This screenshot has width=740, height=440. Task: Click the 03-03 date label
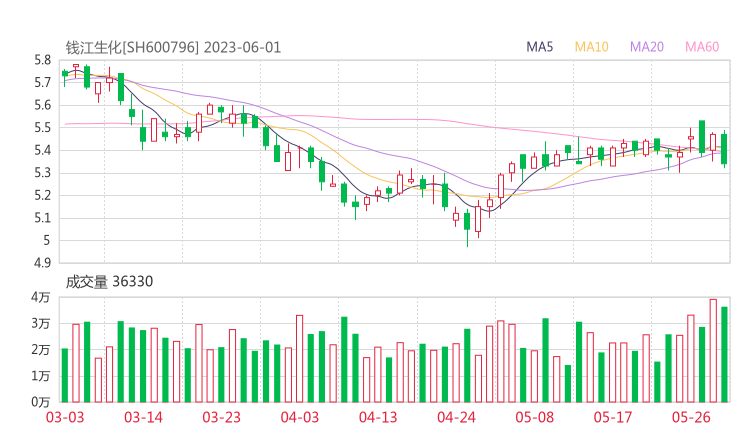65,417
